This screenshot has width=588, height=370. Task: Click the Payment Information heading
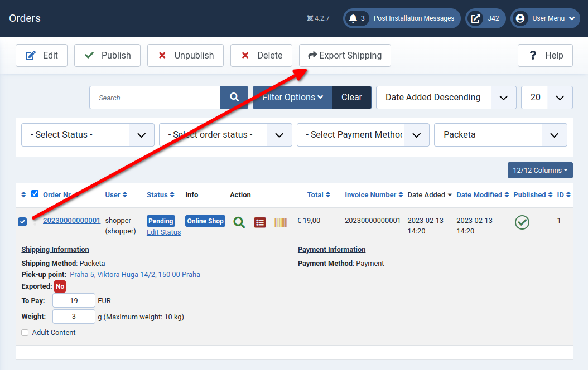(x=331, y=250)
